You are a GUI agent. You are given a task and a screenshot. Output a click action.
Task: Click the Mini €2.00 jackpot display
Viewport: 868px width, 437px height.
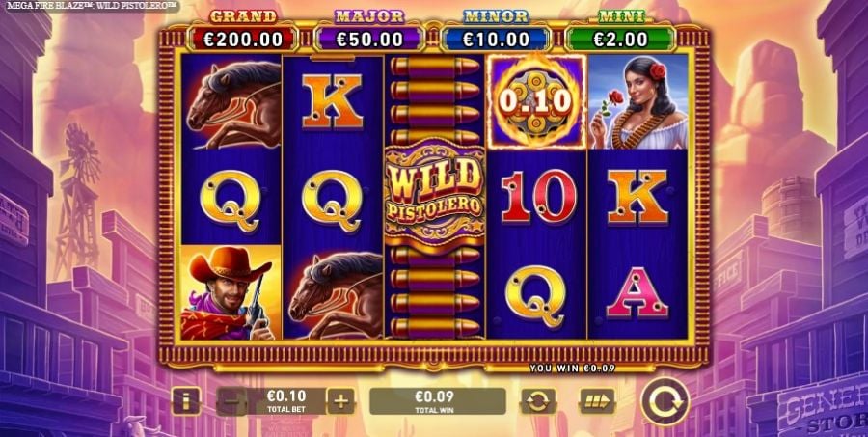[620, 39]
